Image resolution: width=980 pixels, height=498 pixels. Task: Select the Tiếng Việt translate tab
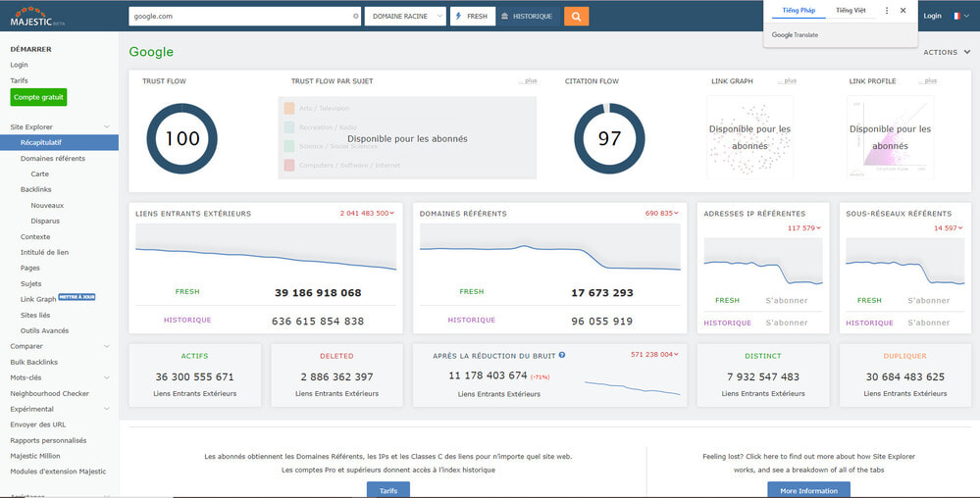pos(851,11)
